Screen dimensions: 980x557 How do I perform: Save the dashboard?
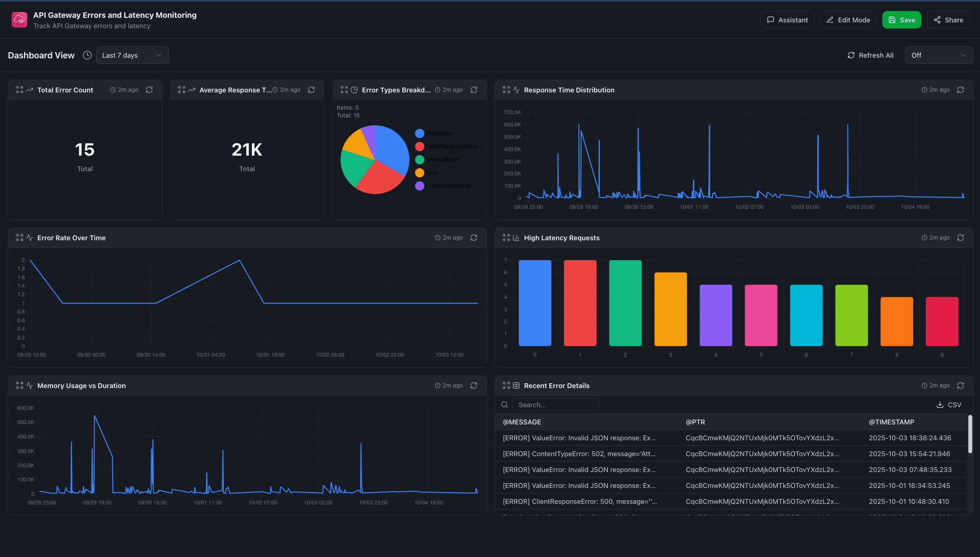(901, 19)
